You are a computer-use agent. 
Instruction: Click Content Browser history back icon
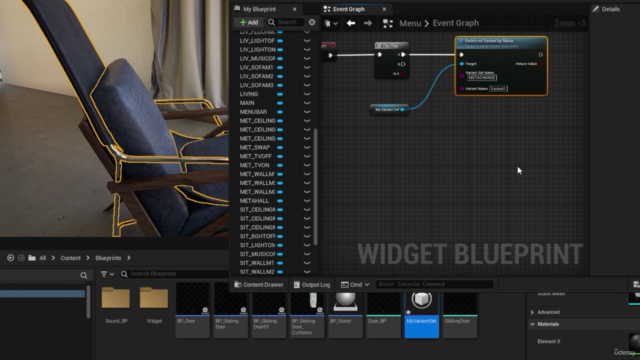click(11, 258)
